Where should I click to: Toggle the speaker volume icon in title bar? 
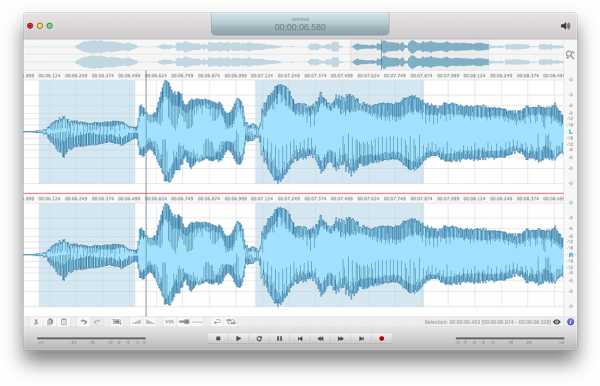pyautogui.click(x=566, y=26)
